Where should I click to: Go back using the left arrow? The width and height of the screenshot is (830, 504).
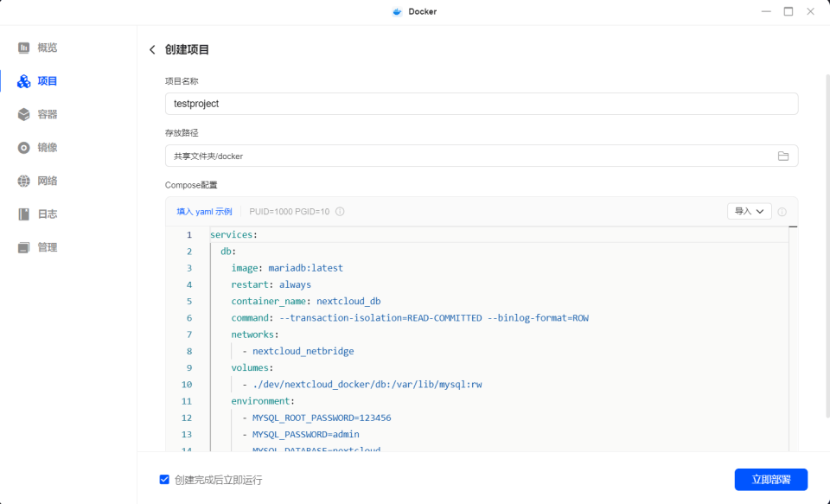[153, 50]
